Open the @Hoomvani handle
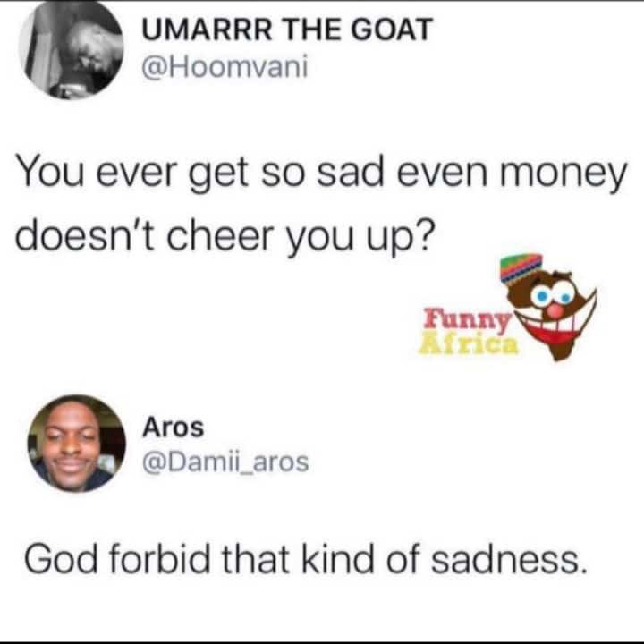The width and height of the screenshot is (644, 644). [225, 67]
